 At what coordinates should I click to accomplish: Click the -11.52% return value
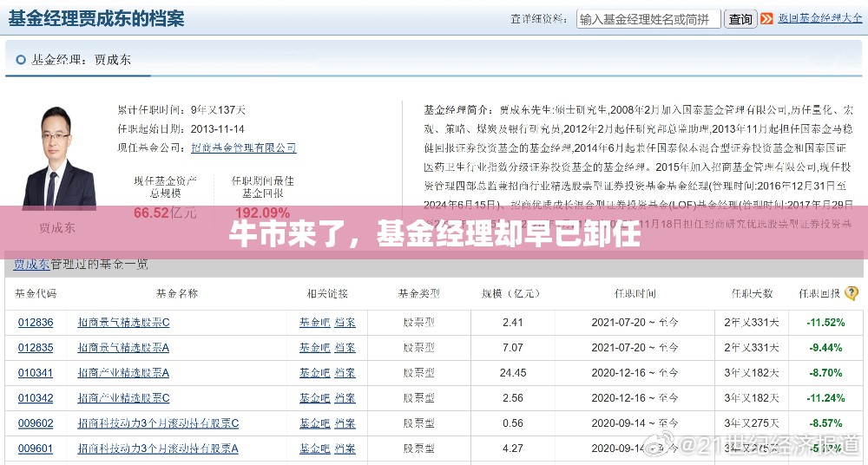825,322
